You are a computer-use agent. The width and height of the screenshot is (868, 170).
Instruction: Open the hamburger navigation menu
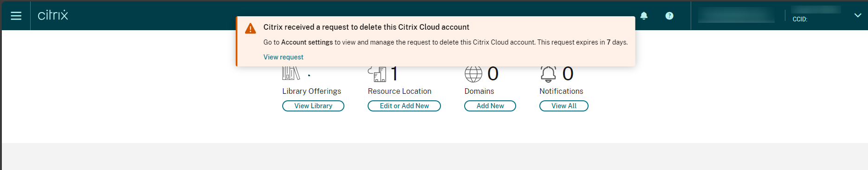[x=16, y=16]
